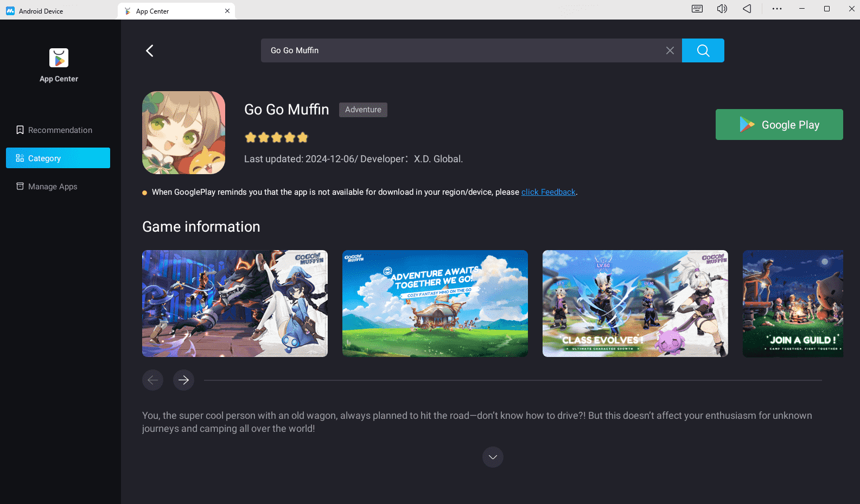860x504 pixels.
Task: Run the search with the magnifier button
Action: point(703,50)
